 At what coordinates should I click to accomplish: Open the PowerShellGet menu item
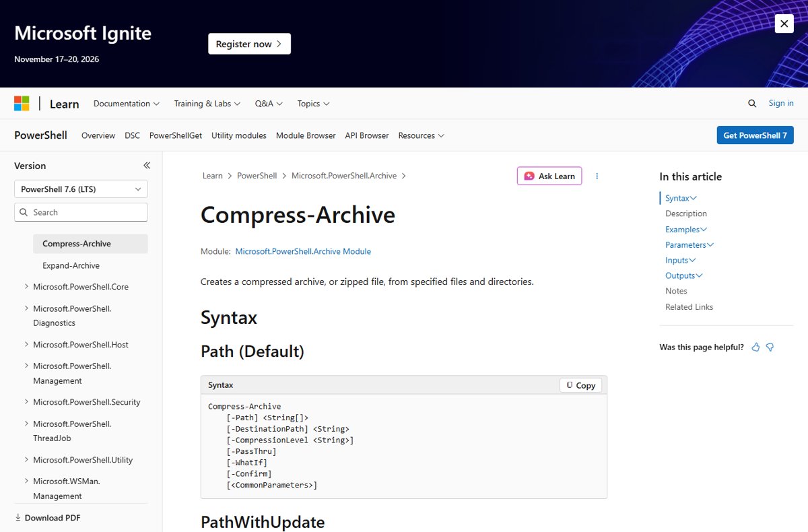[x=176, y=135]
